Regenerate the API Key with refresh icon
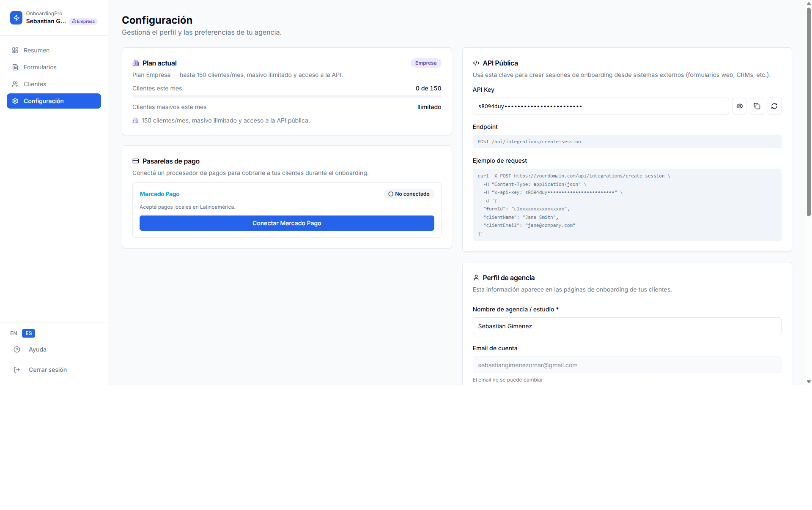Screen dimensions: 812x510 tap(774, 106)
